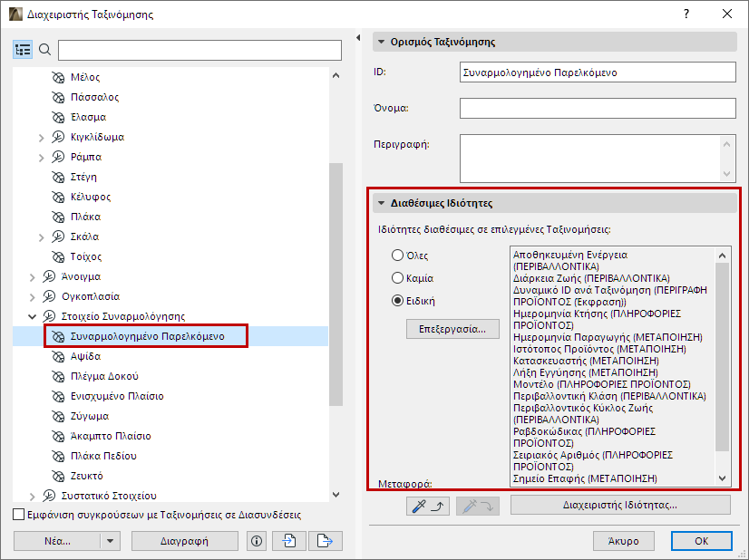This screenshot has width=749, height=560.
Task: Click the icon beside Ζύγωμα
Action: click(58, 416)
